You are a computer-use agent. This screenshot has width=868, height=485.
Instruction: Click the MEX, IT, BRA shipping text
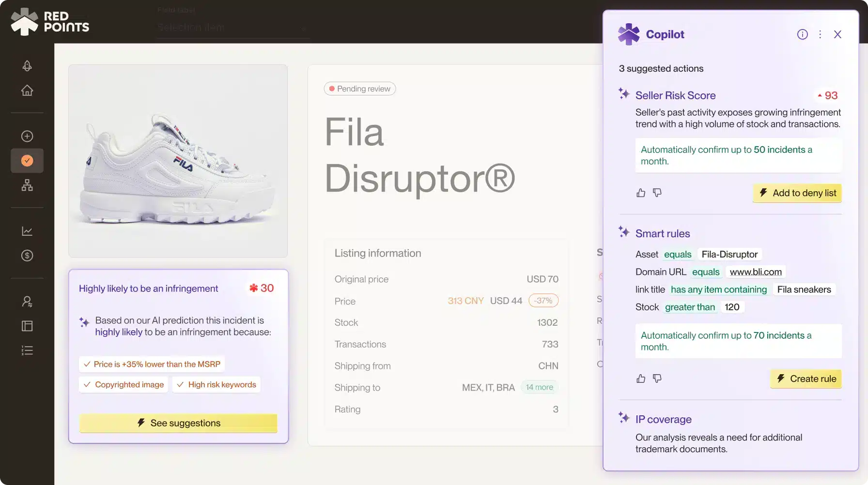pos(488,387)
